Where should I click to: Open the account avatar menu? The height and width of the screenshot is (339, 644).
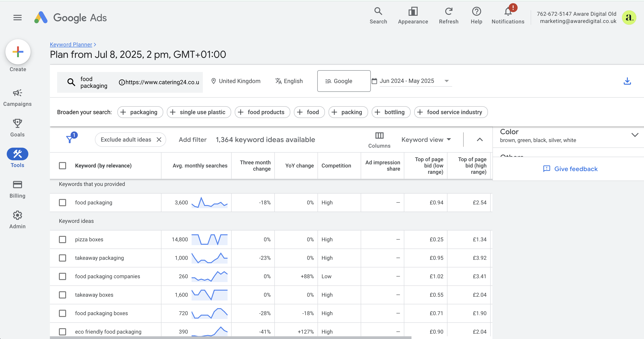click(629, 18)
